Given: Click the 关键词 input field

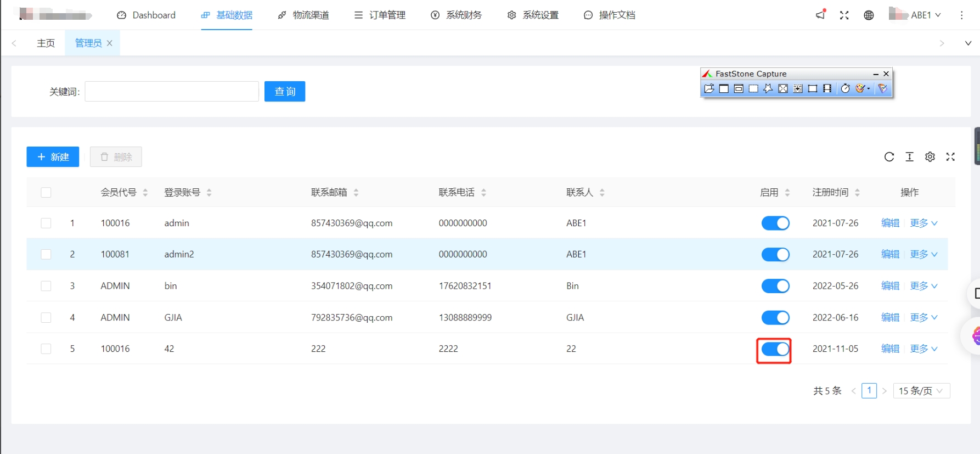Looking at the screenshot, I should [x=172, y=92].
